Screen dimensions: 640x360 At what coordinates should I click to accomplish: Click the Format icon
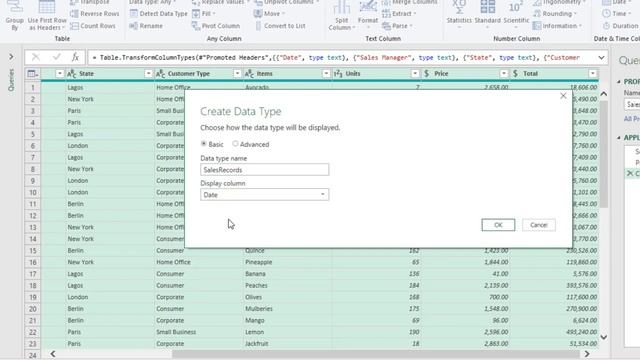368,16
